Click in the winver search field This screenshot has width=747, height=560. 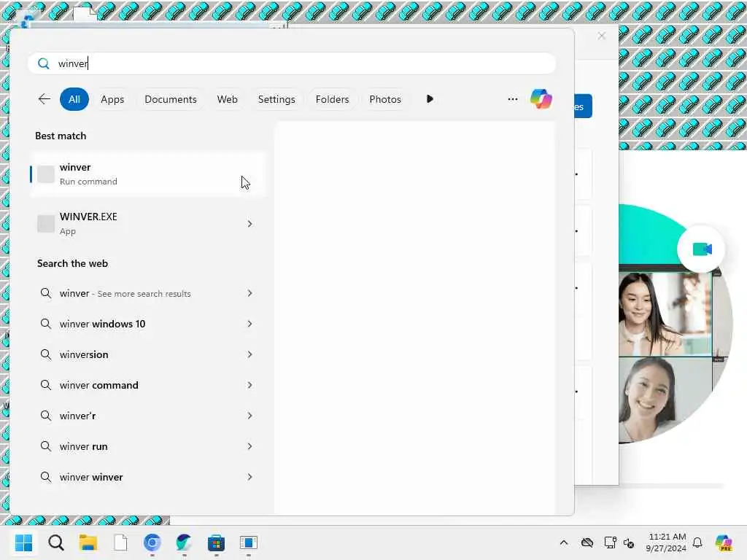pyautogui.click(x=292, y=63)
